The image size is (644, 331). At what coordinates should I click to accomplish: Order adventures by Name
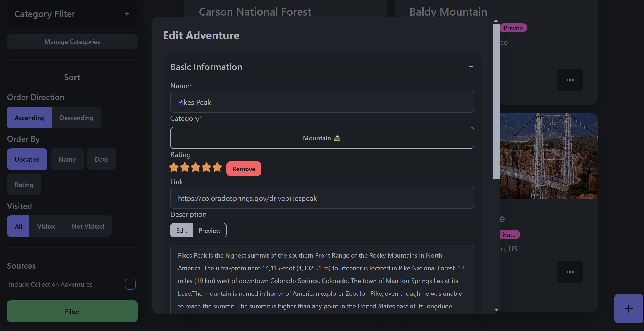click(67, 159)
